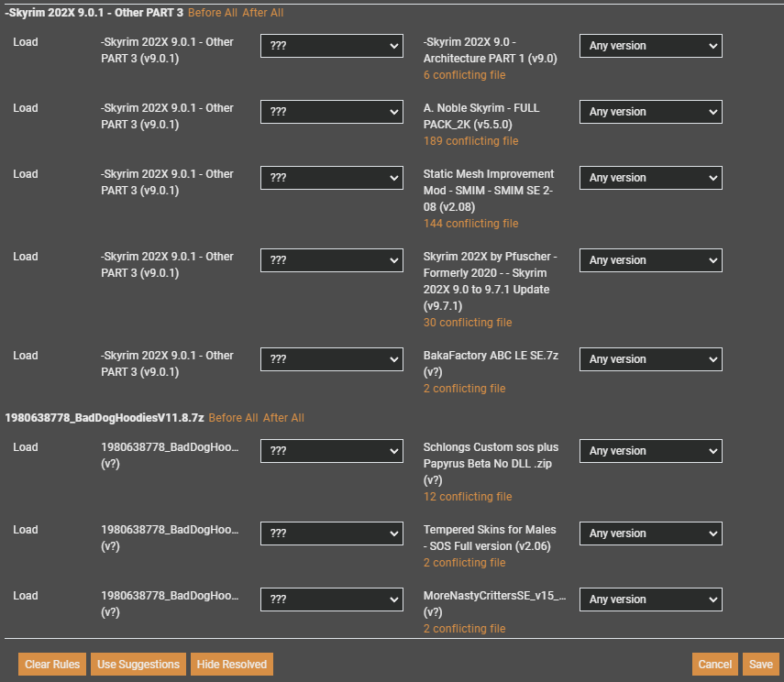Open Any version dropdown for Architecture PART 1
The width and height of the screenshot is (784, 682).
click(650, 46)
